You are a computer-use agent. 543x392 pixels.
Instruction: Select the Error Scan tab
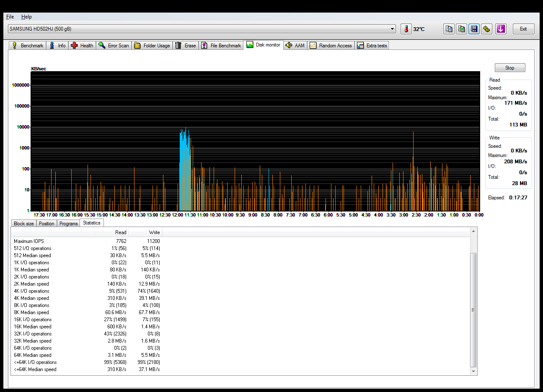coord(114,46)
